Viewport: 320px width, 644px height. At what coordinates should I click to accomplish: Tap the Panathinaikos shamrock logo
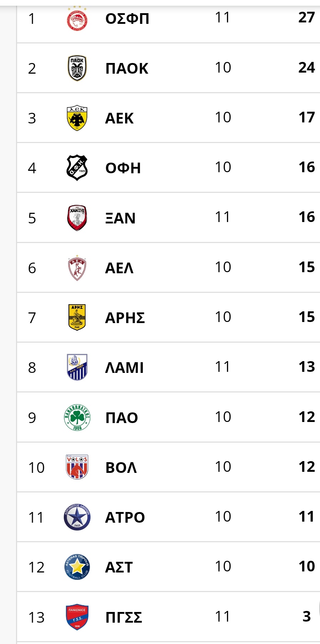coord(77,417)
